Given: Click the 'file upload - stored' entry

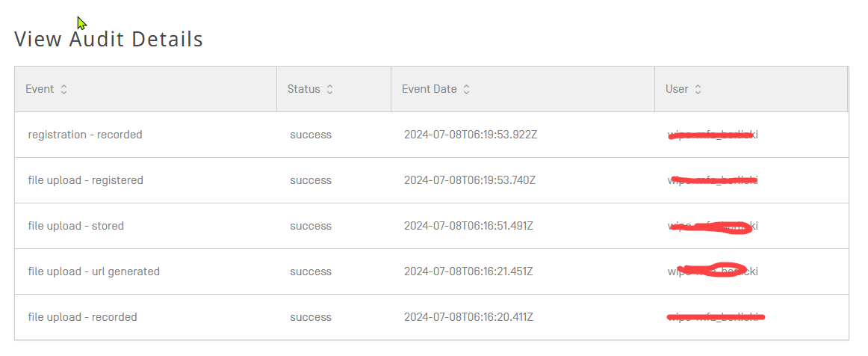Looking at the screenshot, I should [76, 226].
